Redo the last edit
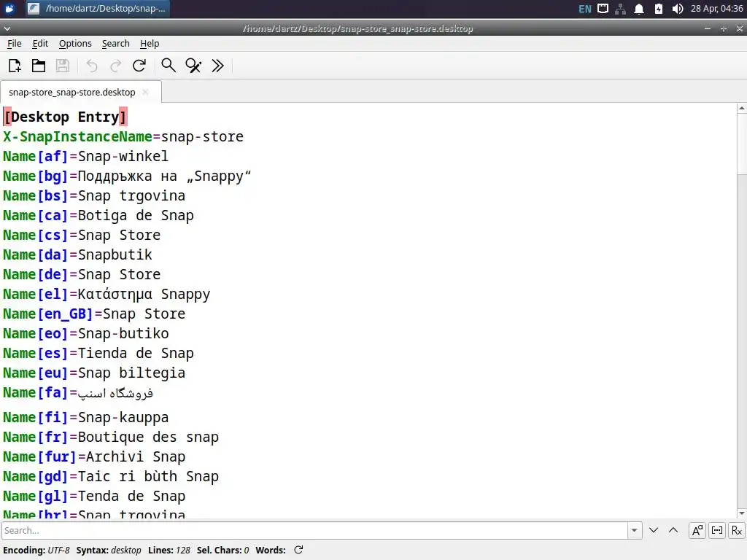This screenshot has width=747, height=560. coord(116,66)
